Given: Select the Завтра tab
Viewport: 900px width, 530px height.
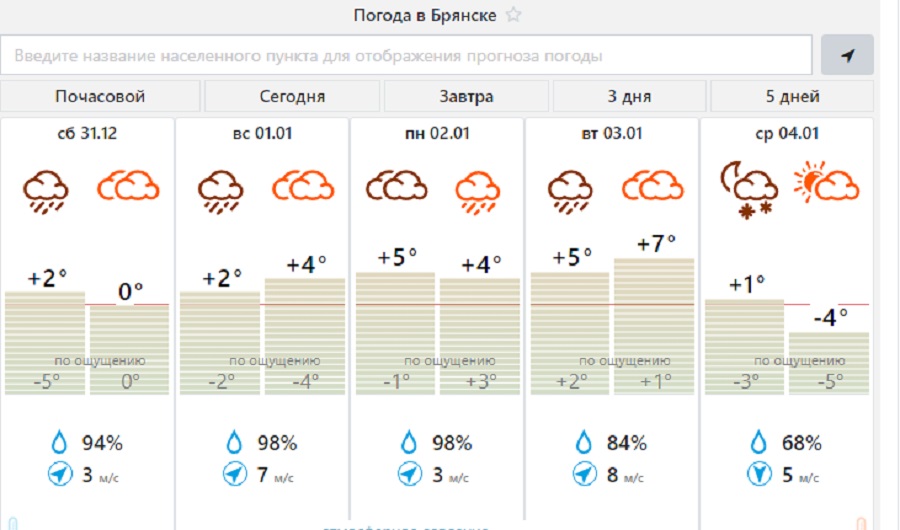Looking at the screenshot, I should [x=466, y=96].
